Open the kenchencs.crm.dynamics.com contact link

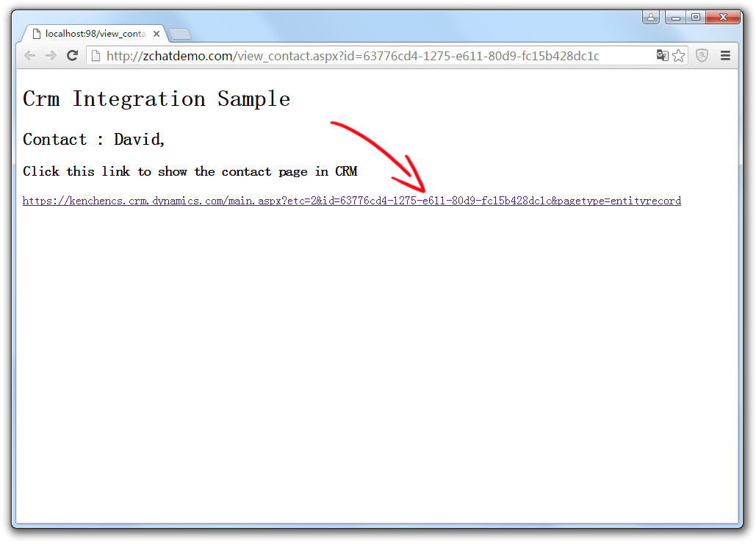pos(352,201)
